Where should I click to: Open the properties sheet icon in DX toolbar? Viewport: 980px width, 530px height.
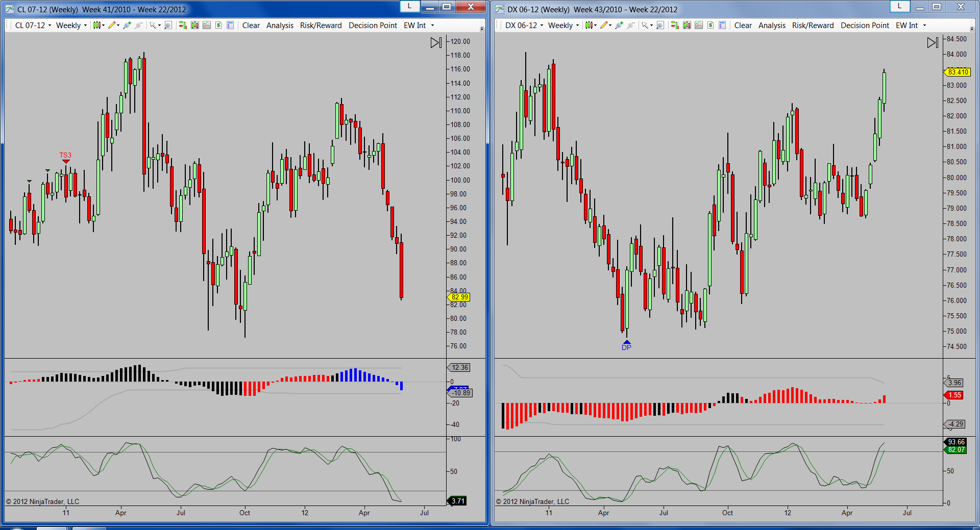coord(722,25)
